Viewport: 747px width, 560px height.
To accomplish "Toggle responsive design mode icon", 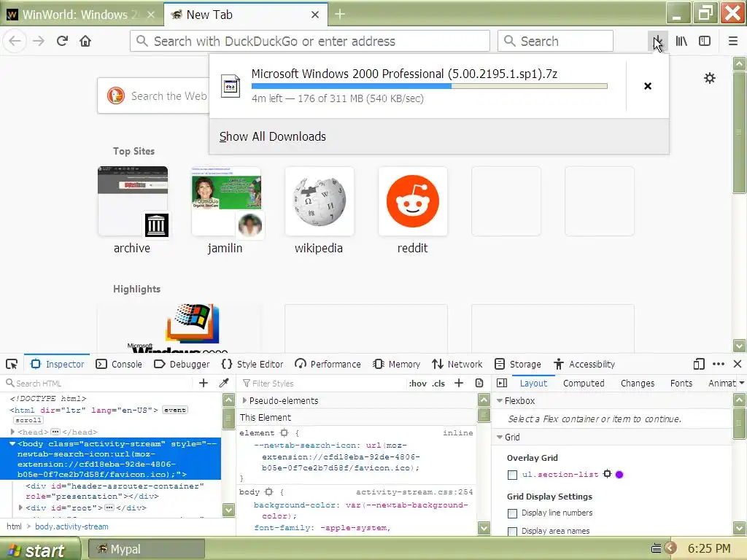I will click(x=699, y=365).
